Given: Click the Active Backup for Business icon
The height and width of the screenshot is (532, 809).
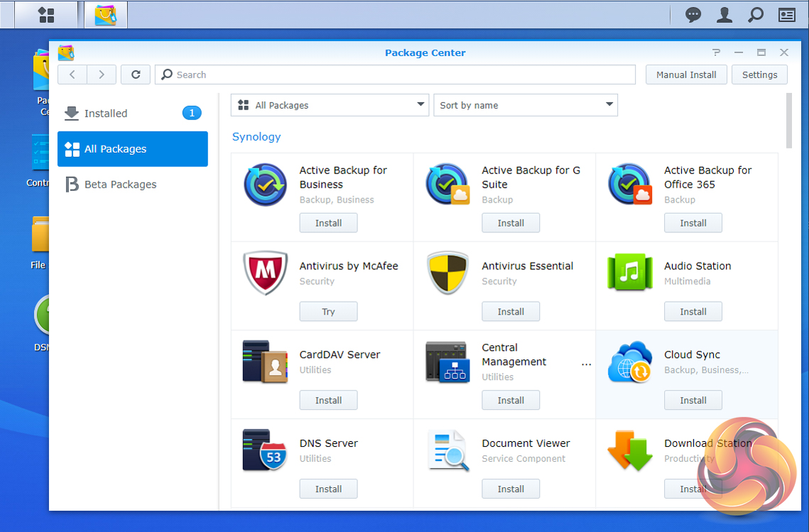Looking at the screenshot, I should [x=265, y=185].
